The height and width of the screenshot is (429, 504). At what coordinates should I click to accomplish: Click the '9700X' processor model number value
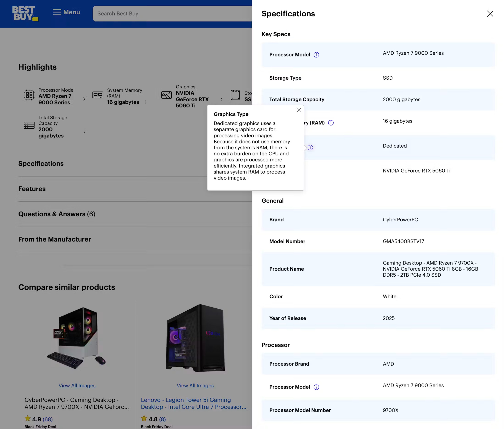[x=390, y=410]
